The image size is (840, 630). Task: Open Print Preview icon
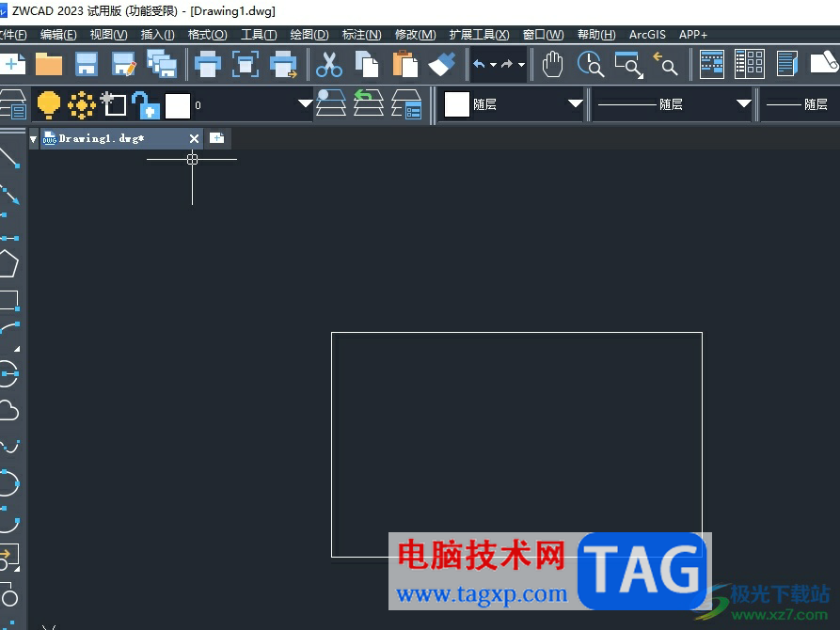pos(246,64)
